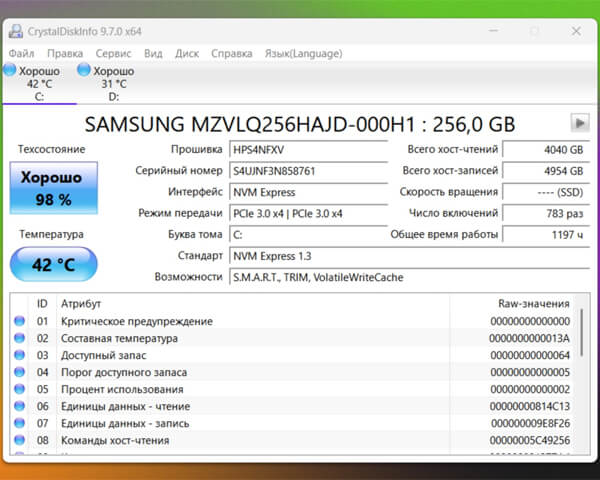Click rotation speed value ---- (SSD)
This screenshot has width=600, height=480.
click(x=546, y=192)
